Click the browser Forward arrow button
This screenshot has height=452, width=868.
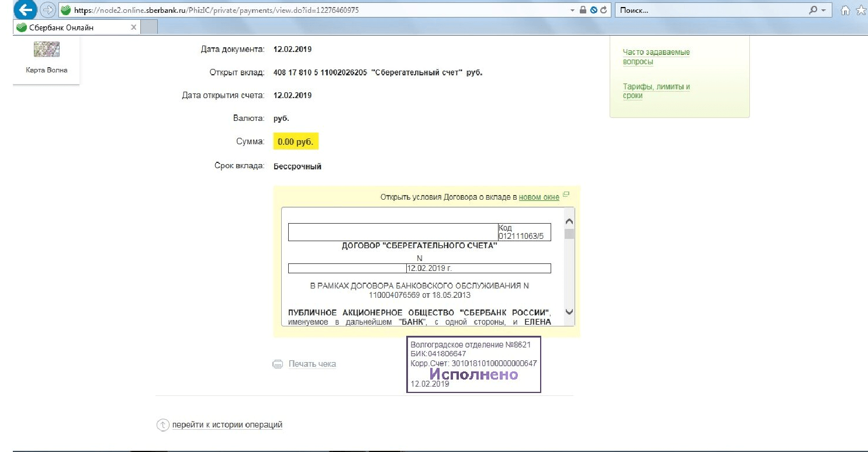point(48,10)
